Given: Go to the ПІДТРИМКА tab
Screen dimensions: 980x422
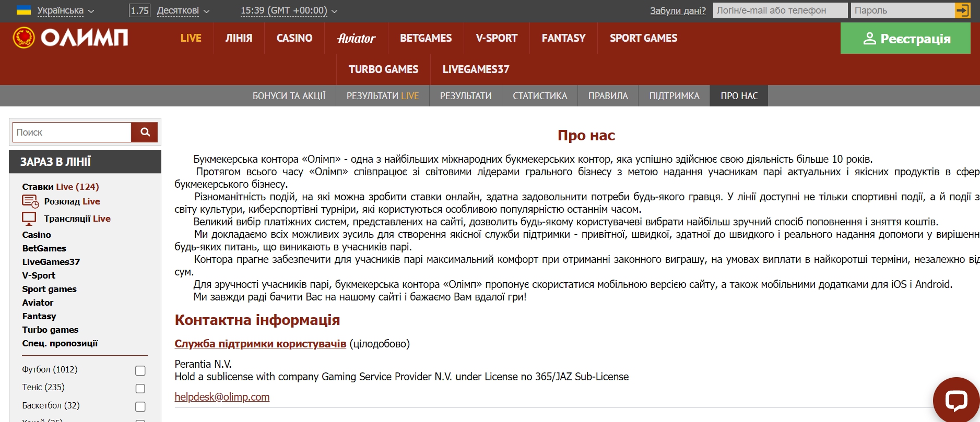Looking at the screenshot, I should 674,96.
